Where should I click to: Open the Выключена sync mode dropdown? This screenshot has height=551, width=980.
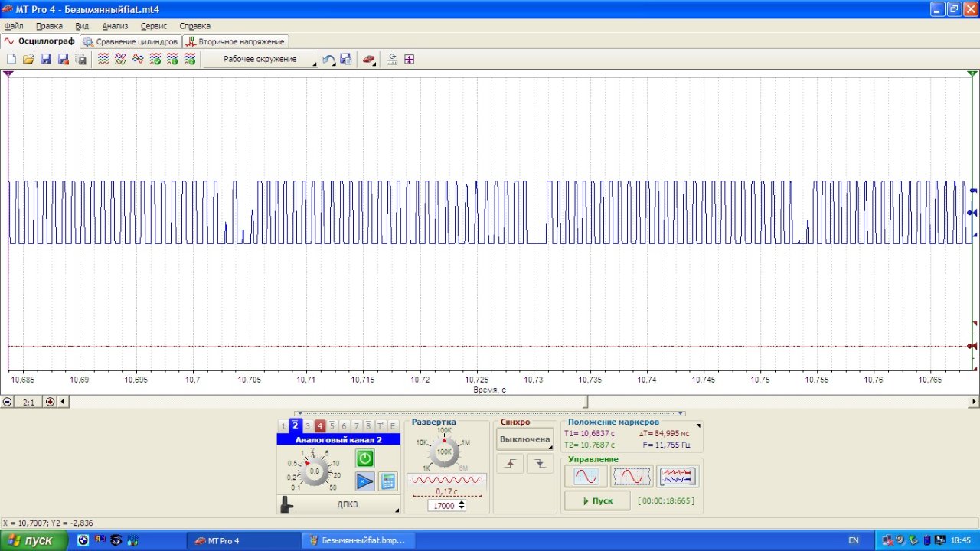pos(525,439)
